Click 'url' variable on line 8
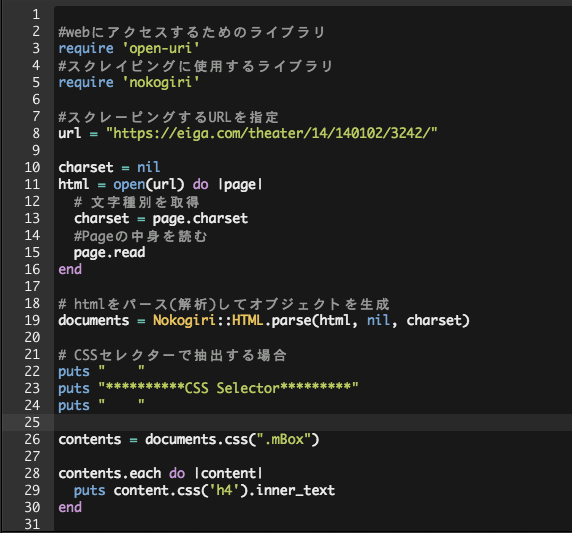The image size is (572, 533). pos(70,134)
